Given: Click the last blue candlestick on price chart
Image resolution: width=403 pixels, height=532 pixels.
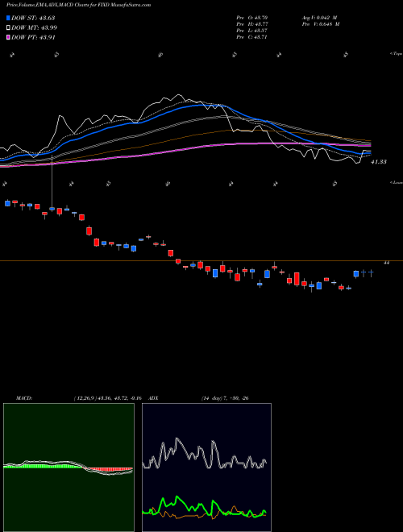Looking at the screenshot, I should [x=371, y=272].
